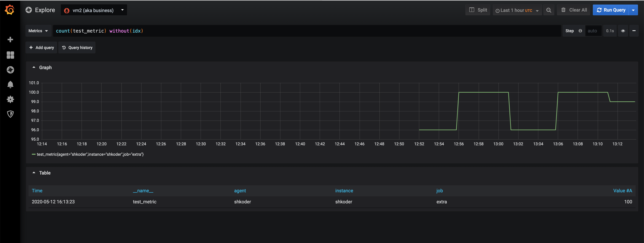The height and width of the screenshot is (243, 644).
Task: Click the Add query button
Action: pos(41,47)
